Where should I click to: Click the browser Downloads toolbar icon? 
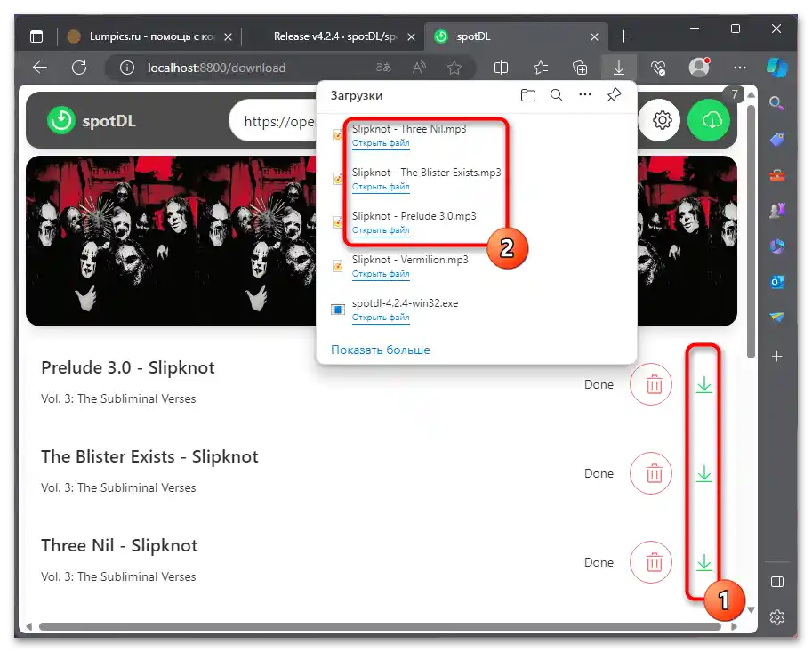(x=619, y=68)
